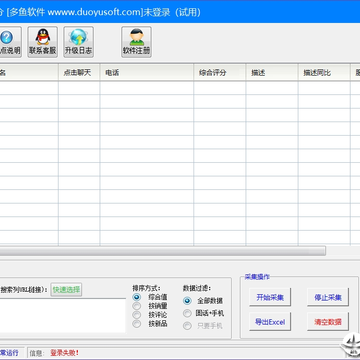
Task: Sort by the 综合评分 column header
Action: [x=220, y=73]
